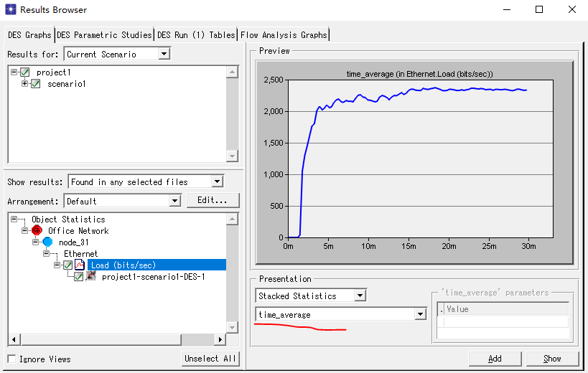Click the Unselect All button
588x373 pixels.
point(210,359)
